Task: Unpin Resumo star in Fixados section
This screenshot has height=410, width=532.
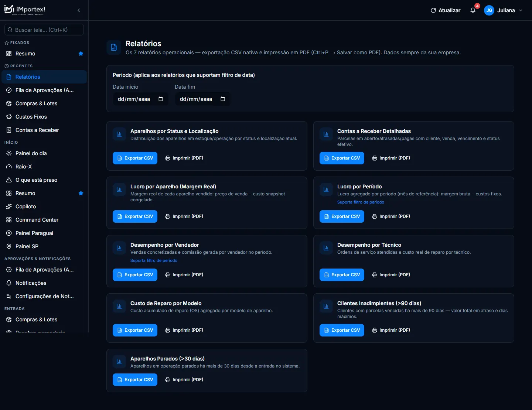Action: tap(81, 54)
